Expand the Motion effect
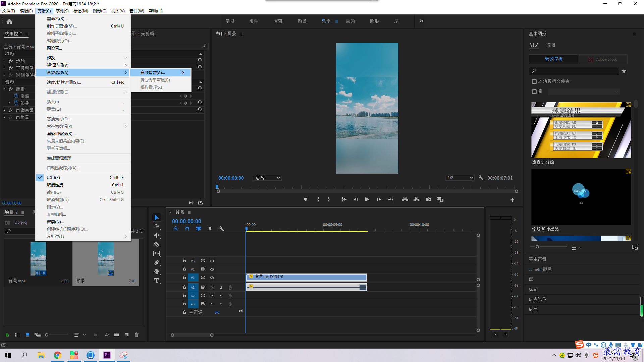The image size is (644, 362). (x=5, y=61)
